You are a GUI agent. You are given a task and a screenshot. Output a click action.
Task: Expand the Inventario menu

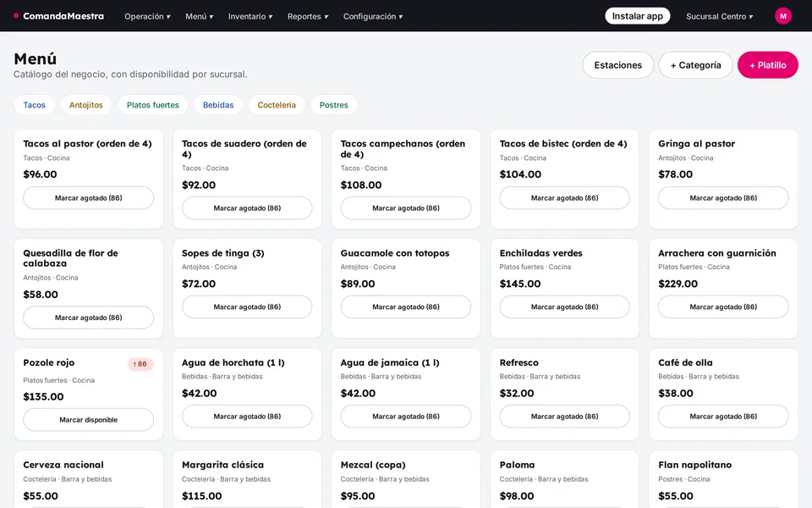[x=250, y=17]
